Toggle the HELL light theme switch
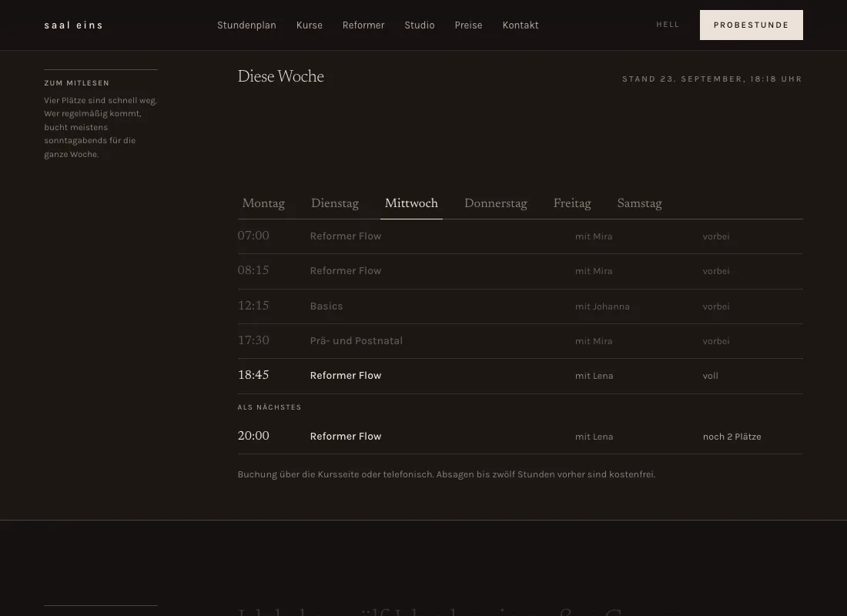 [668, 25]
